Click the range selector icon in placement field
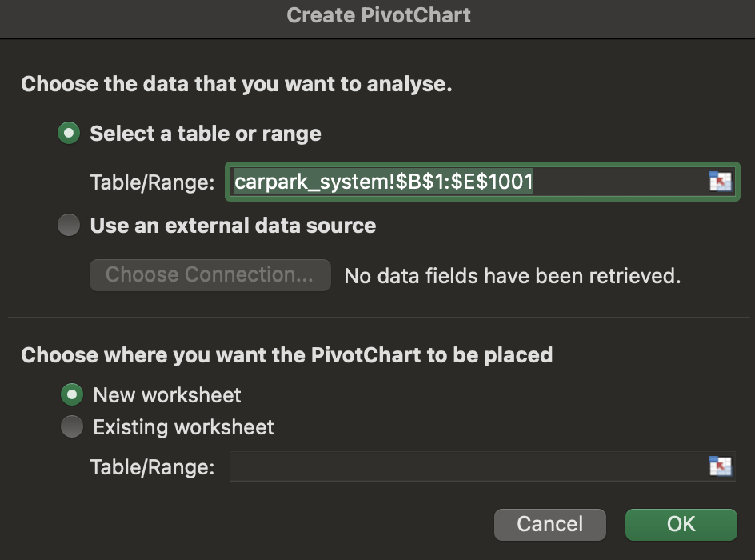The image size is (755, 560). tap(720, 466)
